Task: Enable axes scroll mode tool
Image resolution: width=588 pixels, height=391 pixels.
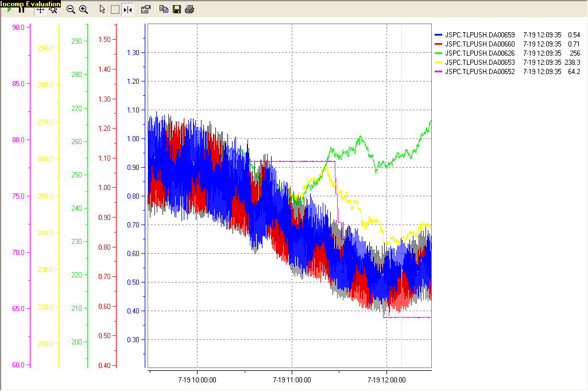Action: pos(41,10)
